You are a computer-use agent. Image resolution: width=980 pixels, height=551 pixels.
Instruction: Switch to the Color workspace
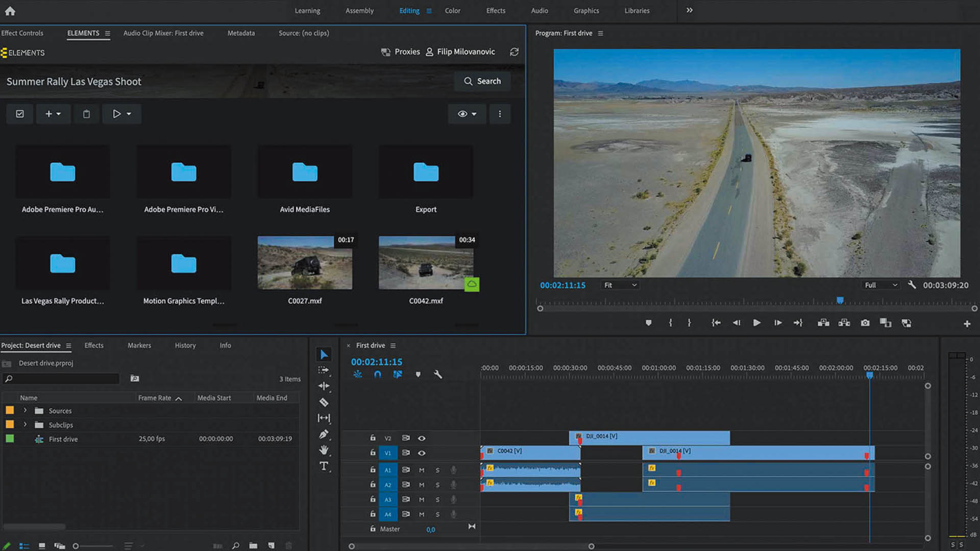452,11
